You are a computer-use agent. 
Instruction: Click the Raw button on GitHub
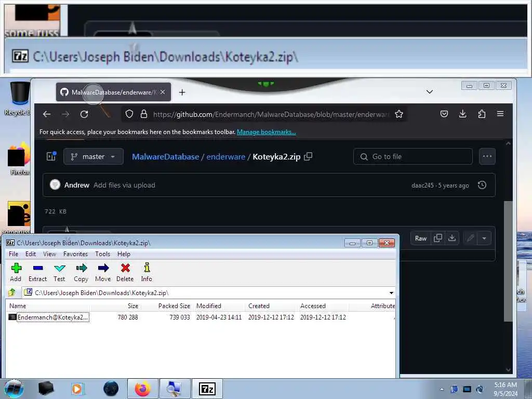click(x=421, y=238)
